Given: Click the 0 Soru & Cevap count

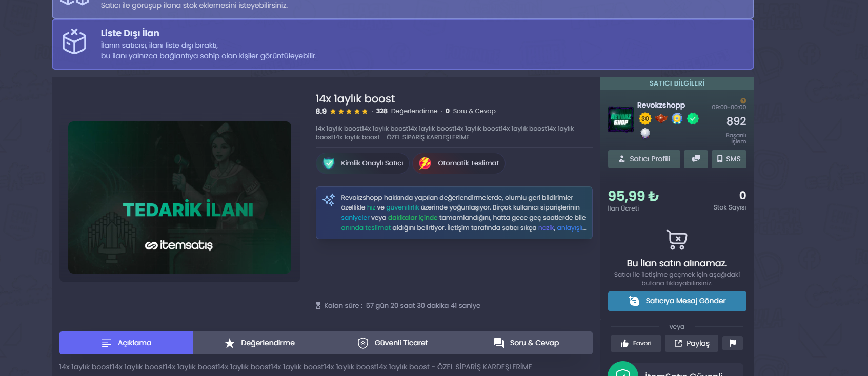Looking at the screenshot, I should point(471,111).
